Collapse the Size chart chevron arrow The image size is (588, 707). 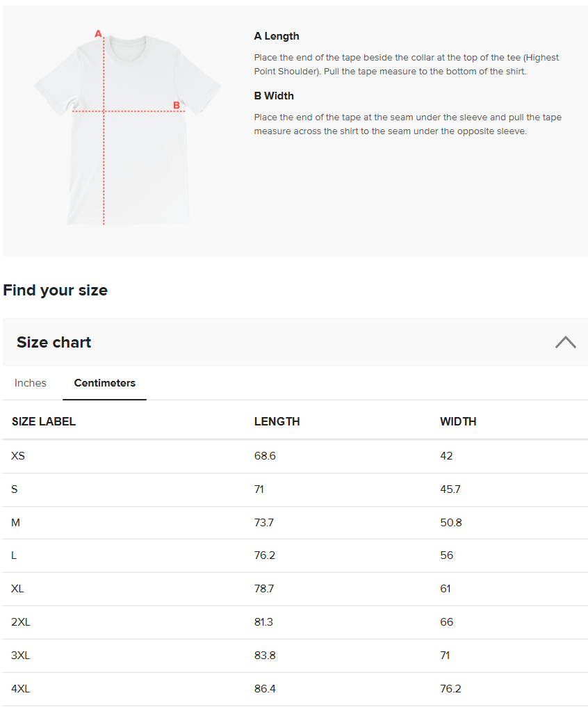point(565,342)
